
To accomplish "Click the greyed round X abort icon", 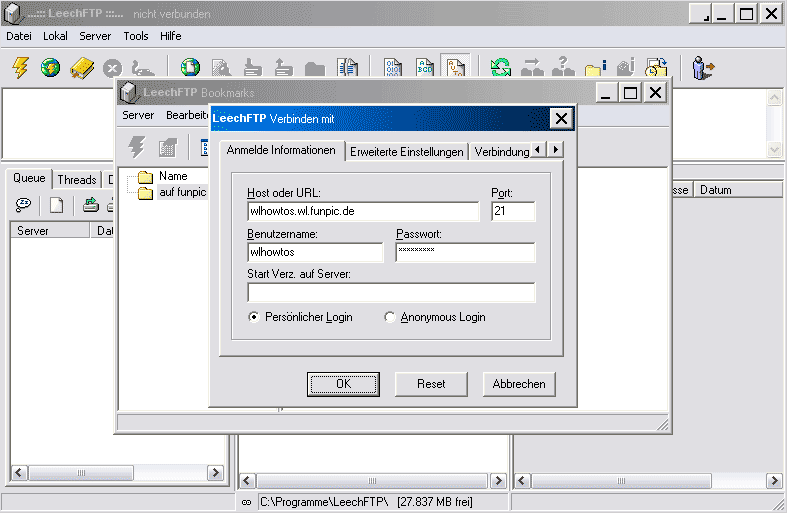I will pyautogui.click(x=112, y=68).
